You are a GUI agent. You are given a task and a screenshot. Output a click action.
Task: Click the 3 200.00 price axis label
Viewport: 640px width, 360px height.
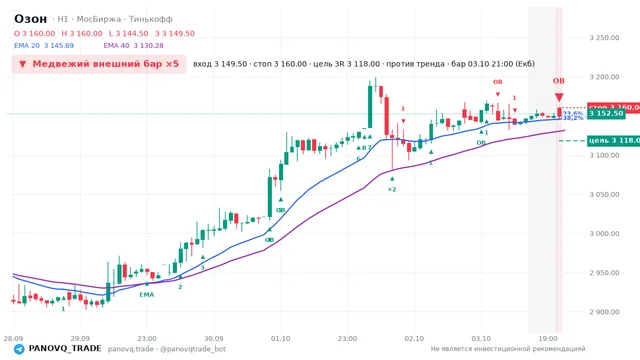(x=604, y=77)
